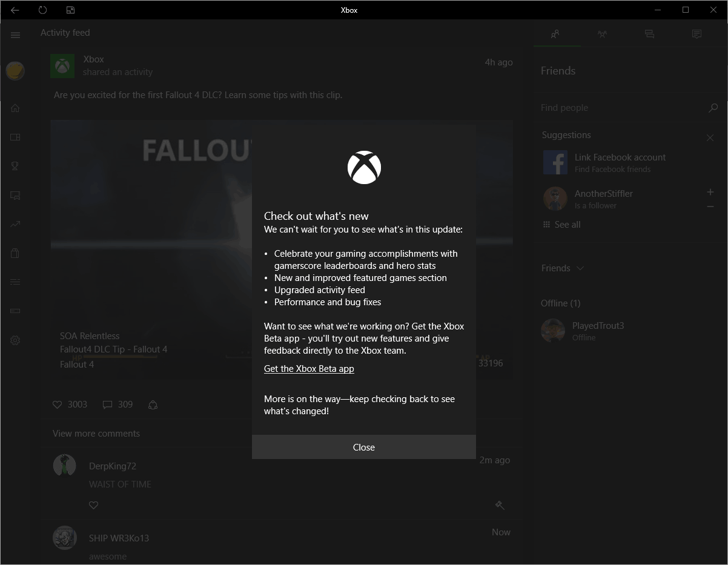Screen dimensions: 728x565
Task: Open AnotherStiffler's profile avatar
Action: 555,199
